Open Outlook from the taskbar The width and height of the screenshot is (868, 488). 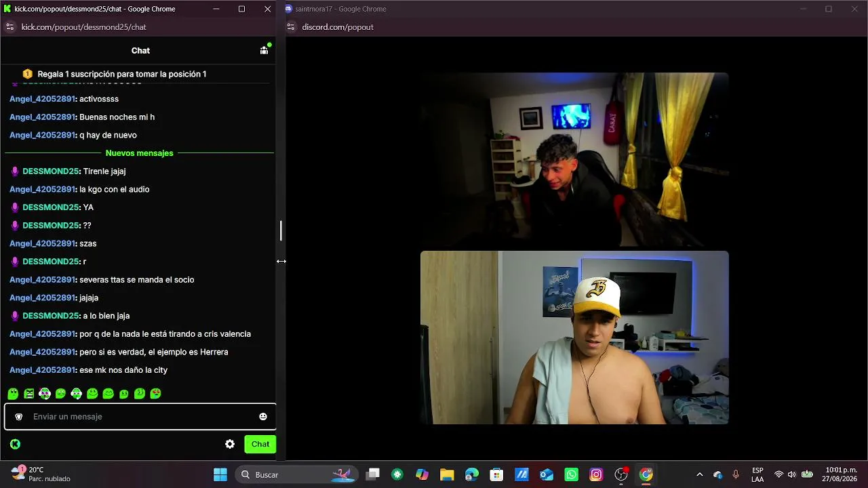click(547, 474)
